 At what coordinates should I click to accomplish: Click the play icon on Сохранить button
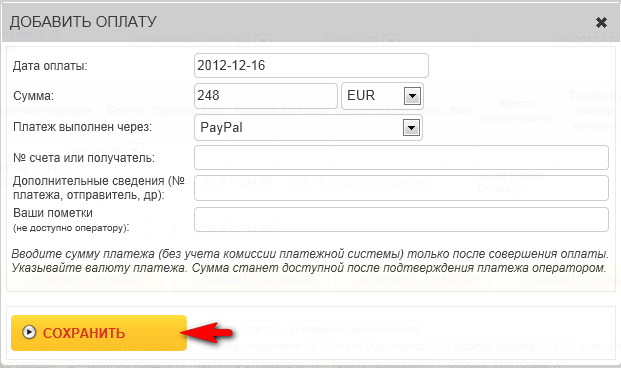(29, 332)
